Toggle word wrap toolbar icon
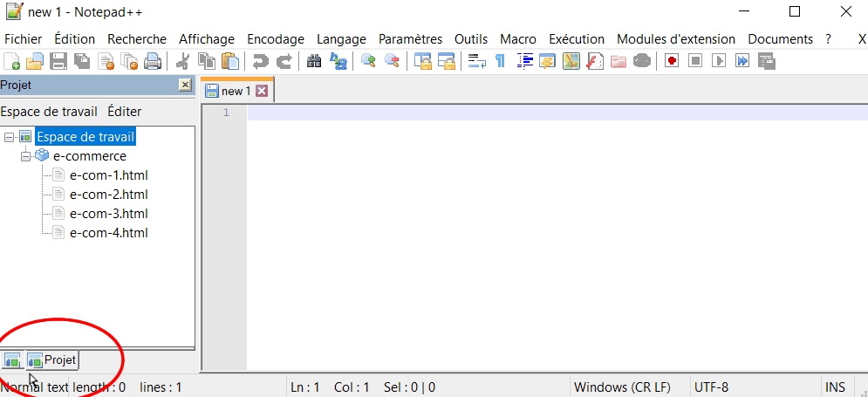This screenshot has height=397, width=868. click(476, 61)
